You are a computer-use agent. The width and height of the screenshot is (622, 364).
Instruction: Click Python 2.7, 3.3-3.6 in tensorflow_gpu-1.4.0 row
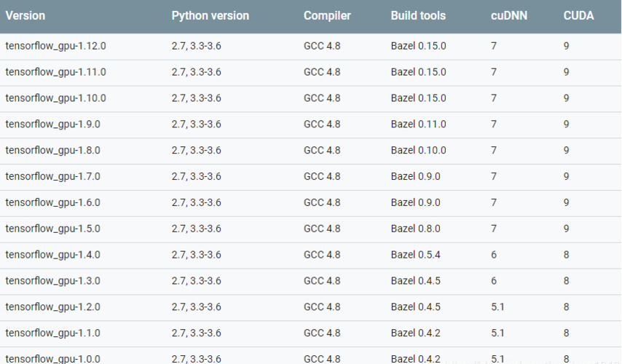coord(196,255)
